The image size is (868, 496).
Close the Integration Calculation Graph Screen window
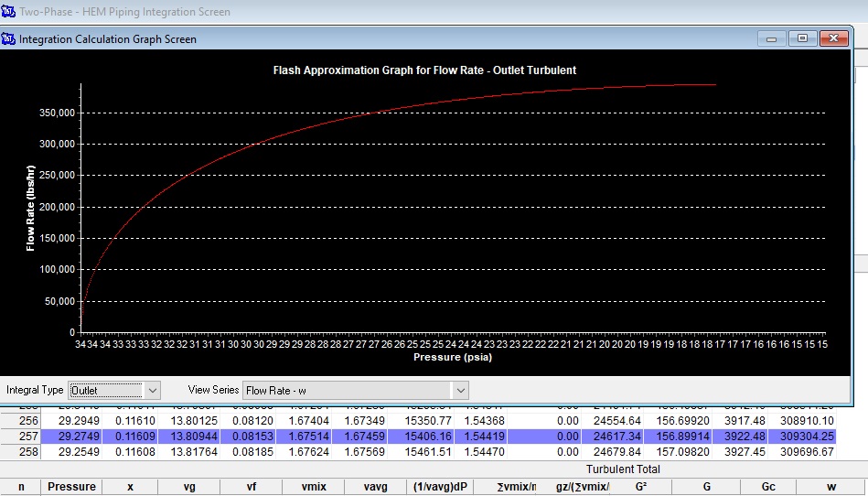tap(833, 38)
